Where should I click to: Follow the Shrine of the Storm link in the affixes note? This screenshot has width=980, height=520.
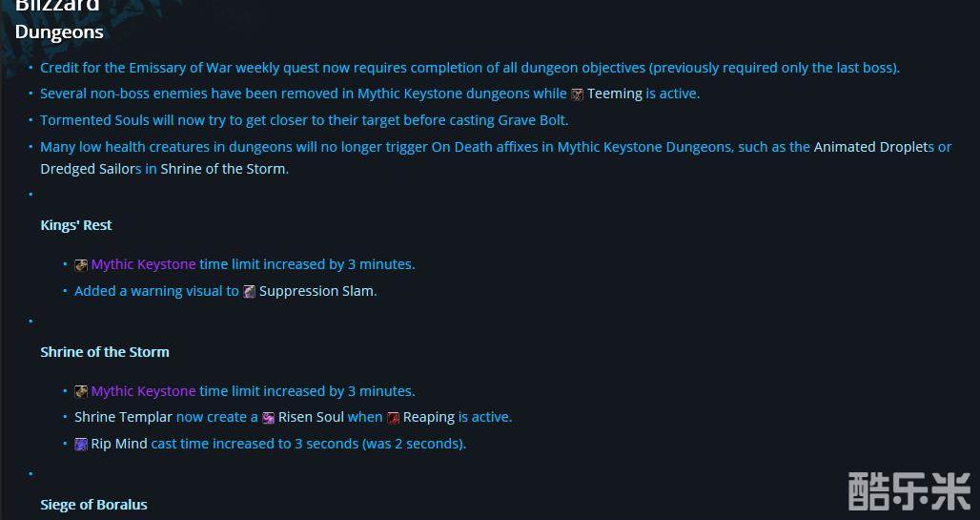click(221, 169)
